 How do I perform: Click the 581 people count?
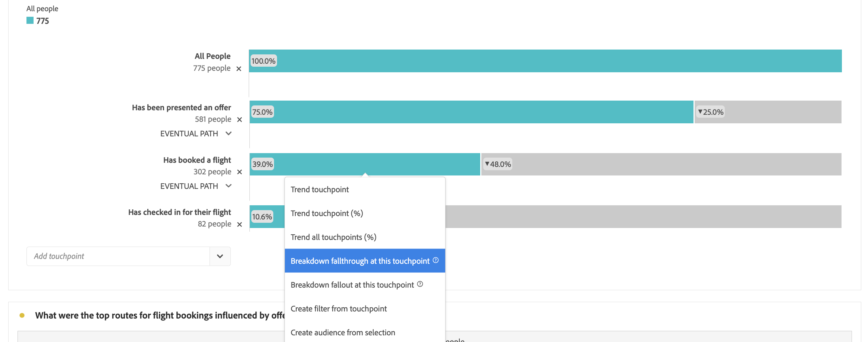[x=213, y=120]
